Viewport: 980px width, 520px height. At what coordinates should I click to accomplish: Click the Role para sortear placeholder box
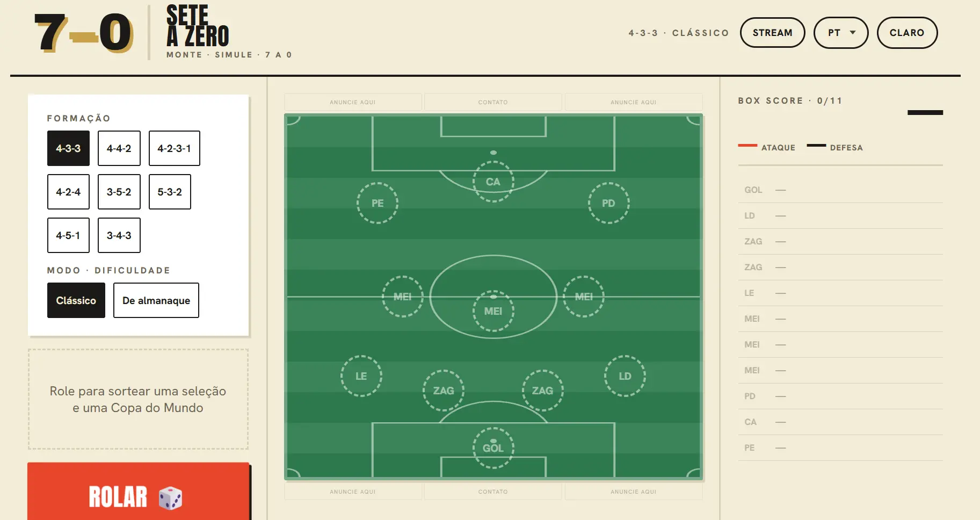pyautogui.click(x=138, y=399)
